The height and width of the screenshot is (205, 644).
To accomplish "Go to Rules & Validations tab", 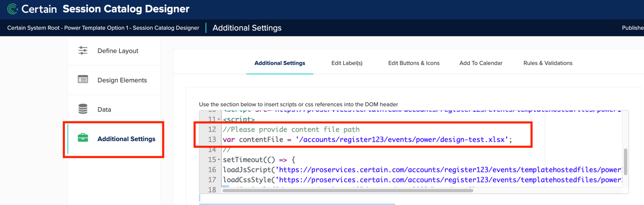I will tap(548, 63).
